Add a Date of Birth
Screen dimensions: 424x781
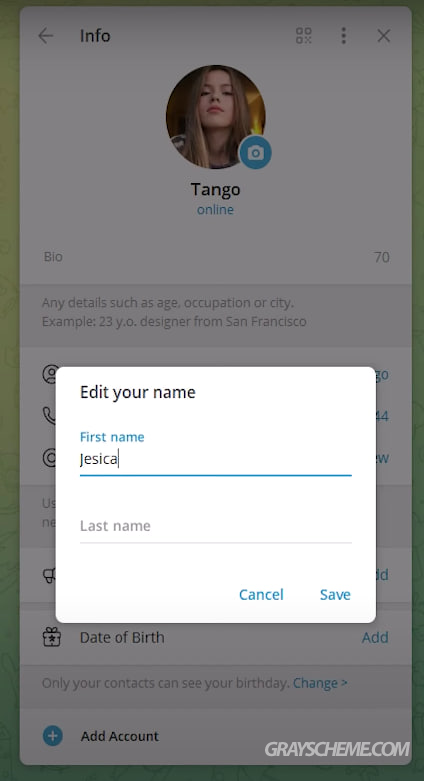point(375,637)
